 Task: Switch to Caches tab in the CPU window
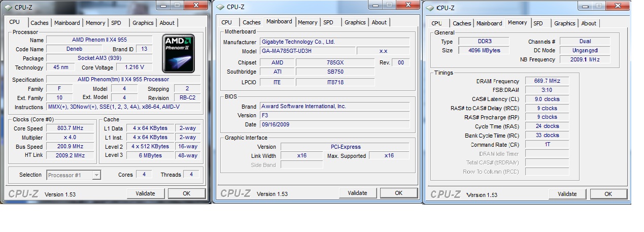[x=40, y=23]
